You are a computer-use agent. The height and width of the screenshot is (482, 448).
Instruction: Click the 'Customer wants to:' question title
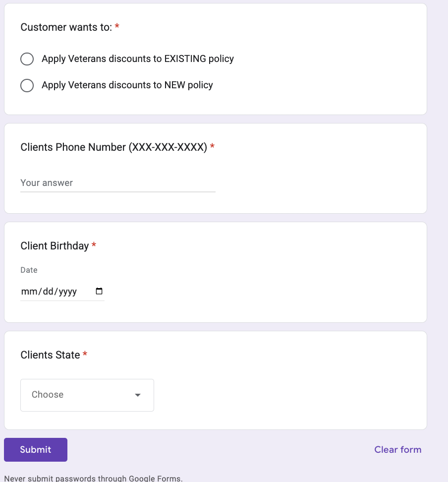66,27
